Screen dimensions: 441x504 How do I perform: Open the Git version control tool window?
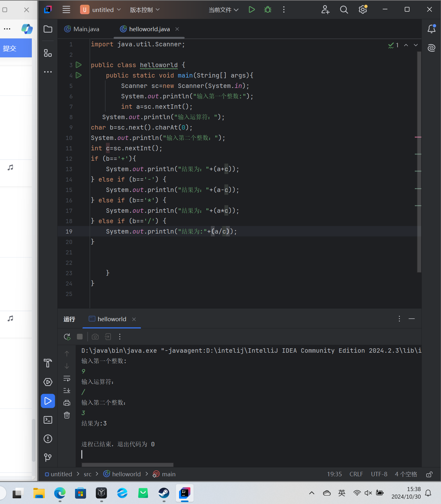(x=48, y=457)
